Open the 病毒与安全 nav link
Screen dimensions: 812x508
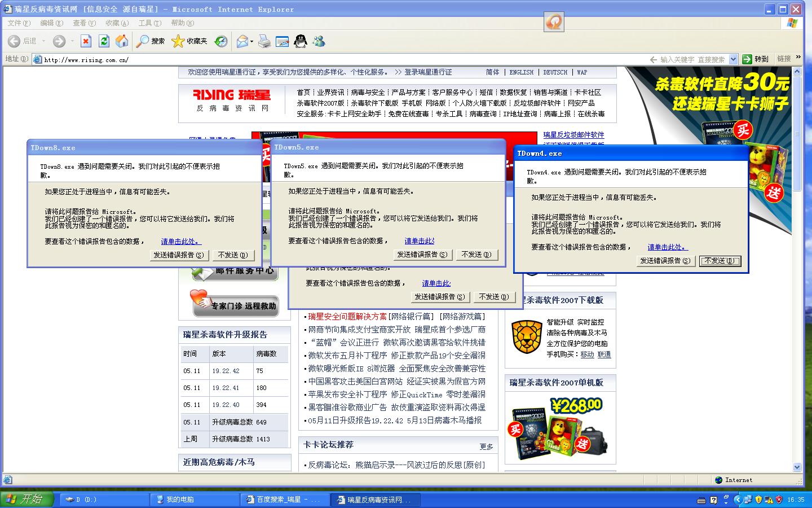point(368,93)
